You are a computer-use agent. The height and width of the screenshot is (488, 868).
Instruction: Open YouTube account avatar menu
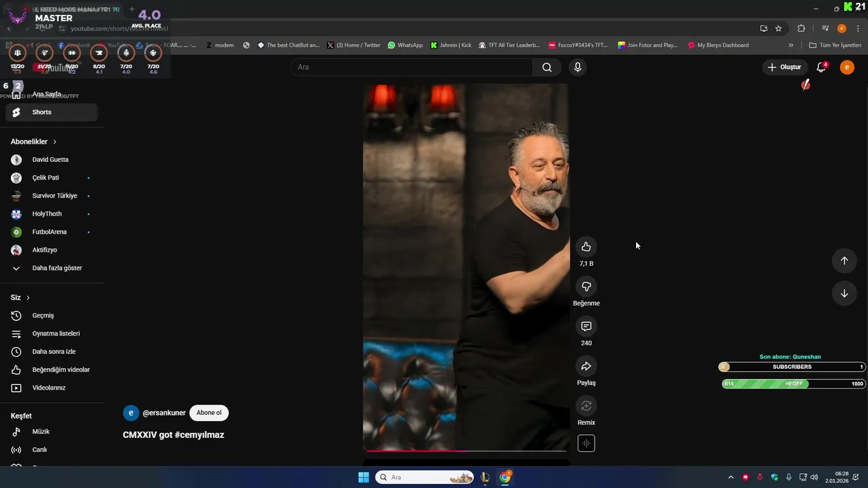(847, 67)
